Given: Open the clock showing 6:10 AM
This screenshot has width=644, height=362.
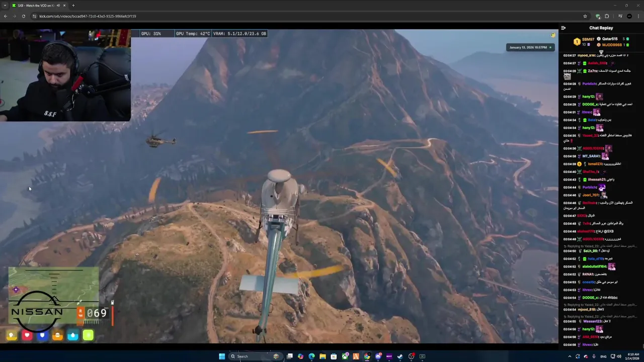Looking at the screenshot, I should click(x=633, y=356).
